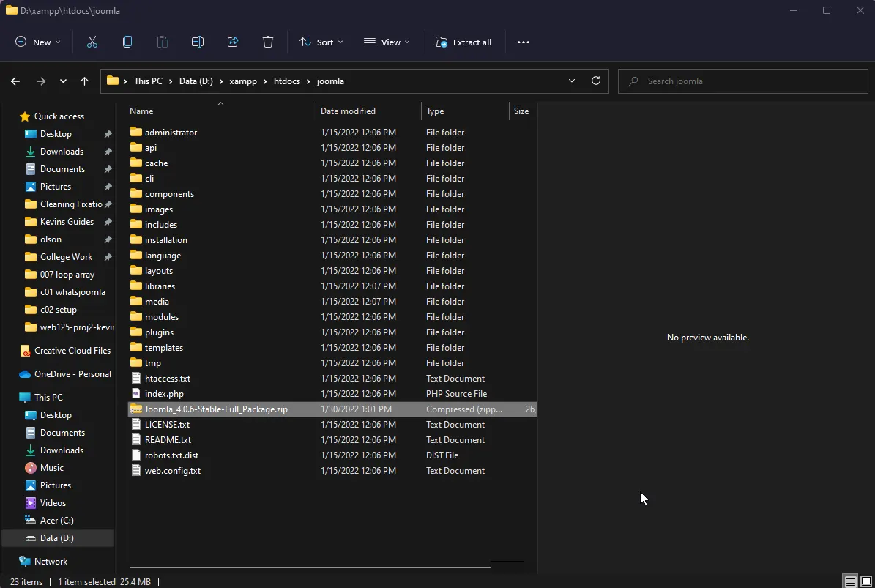Sort by the Date modified column
This screenshot has height=588, width=875.
[x=348, y=111]
